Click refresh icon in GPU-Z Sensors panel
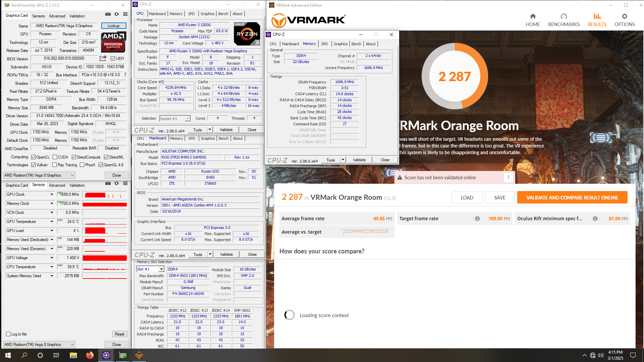 pyautogui.click(x=116, y=183)
